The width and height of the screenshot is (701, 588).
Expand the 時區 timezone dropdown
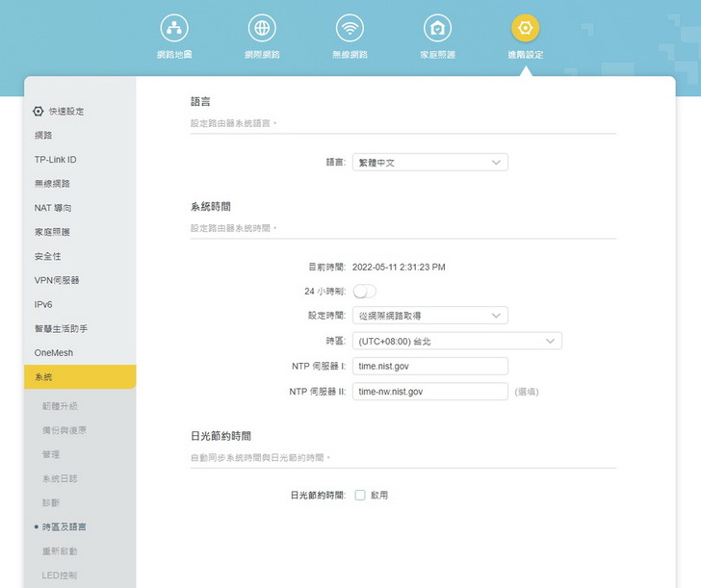(456, 341)
